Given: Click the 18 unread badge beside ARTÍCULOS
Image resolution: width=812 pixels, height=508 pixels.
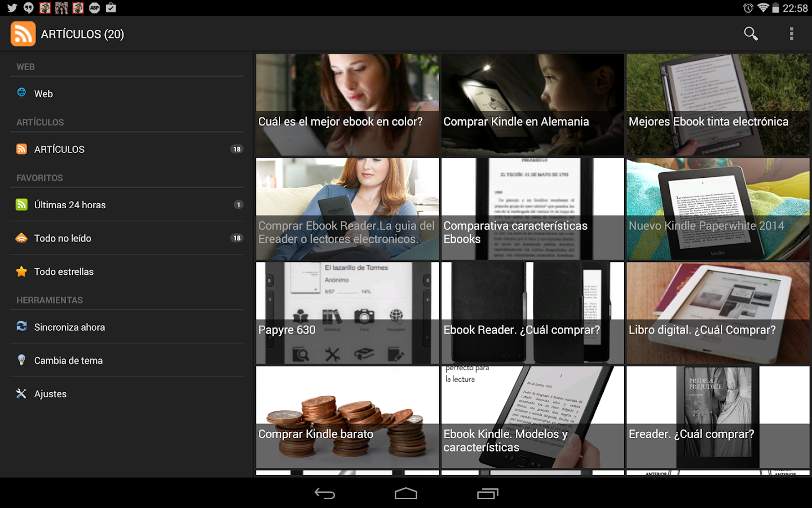Looking at the screenshot, I should pyautogui.click(x=237, y=149).
